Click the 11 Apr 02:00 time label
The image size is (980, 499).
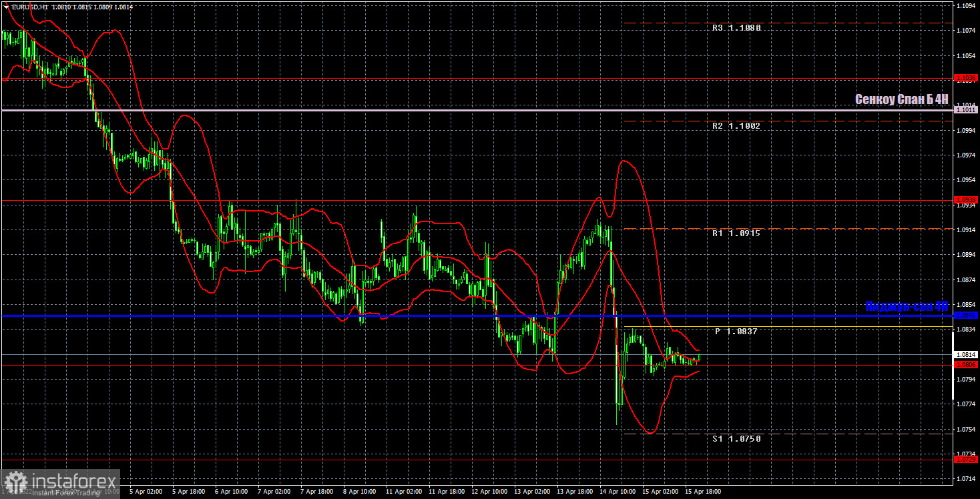pyautogui.click(x=404, y=491)
